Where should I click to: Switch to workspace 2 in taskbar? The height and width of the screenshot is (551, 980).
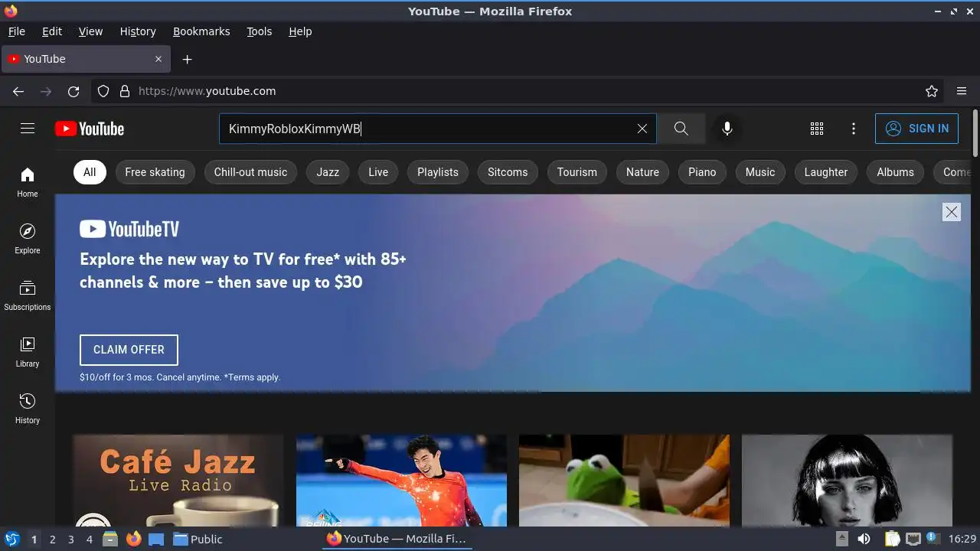coord(52,540)
